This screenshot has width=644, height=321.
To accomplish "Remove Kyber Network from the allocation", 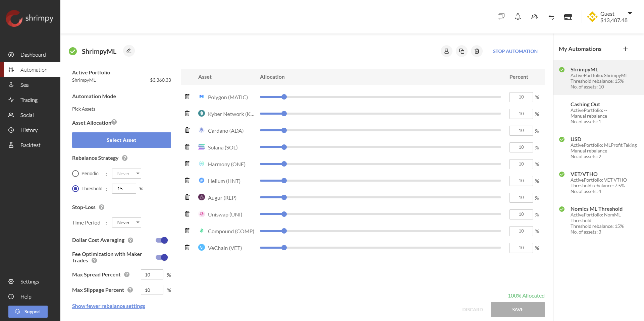I will point(187,114).
